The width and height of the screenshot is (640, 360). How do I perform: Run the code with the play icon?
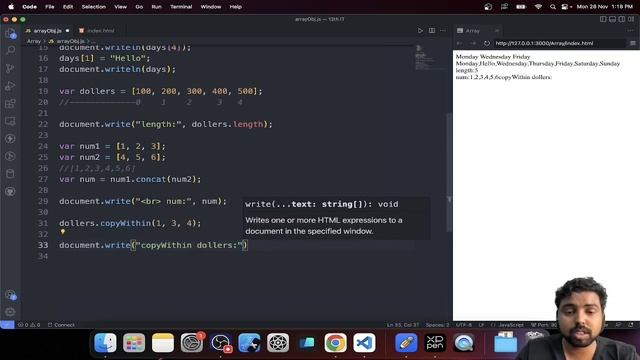(x=420, y=31)
